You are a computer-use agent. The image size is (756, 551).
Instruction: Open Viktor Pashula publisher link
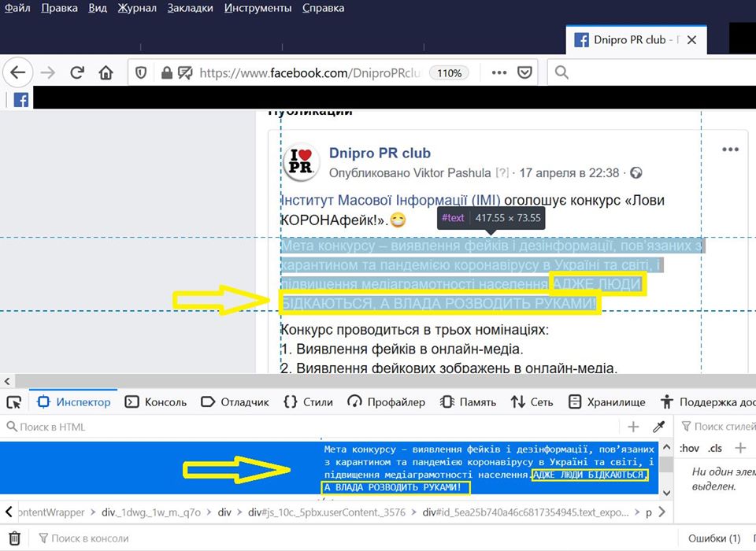point(450,173)
